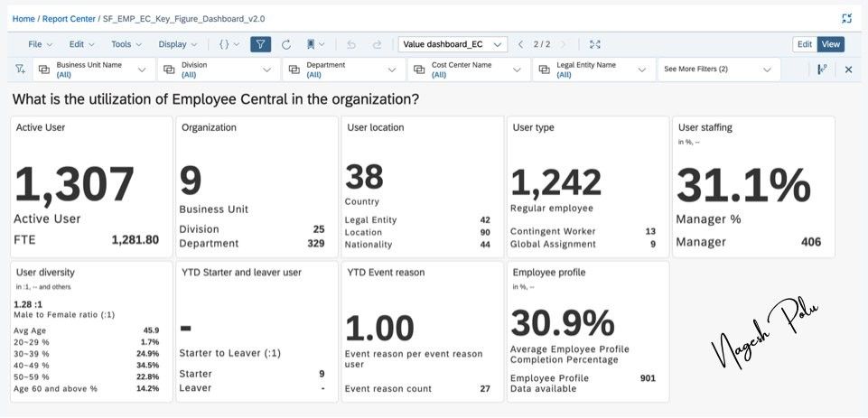Open the Value dashboard_EC page selector
The height and width of the screenshot is (418, 868).
click(453, 44)
